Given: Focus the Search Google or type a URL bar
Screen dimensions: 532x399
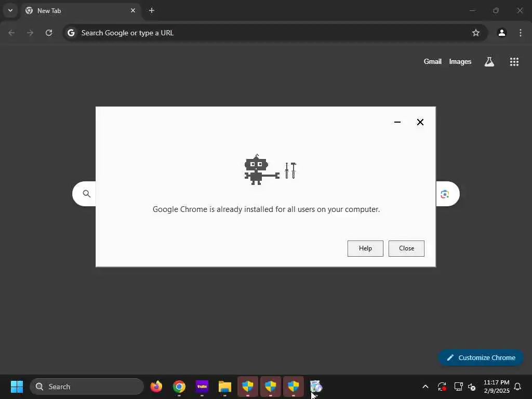Looking at the screenshot, I should [x=274, y=33].
